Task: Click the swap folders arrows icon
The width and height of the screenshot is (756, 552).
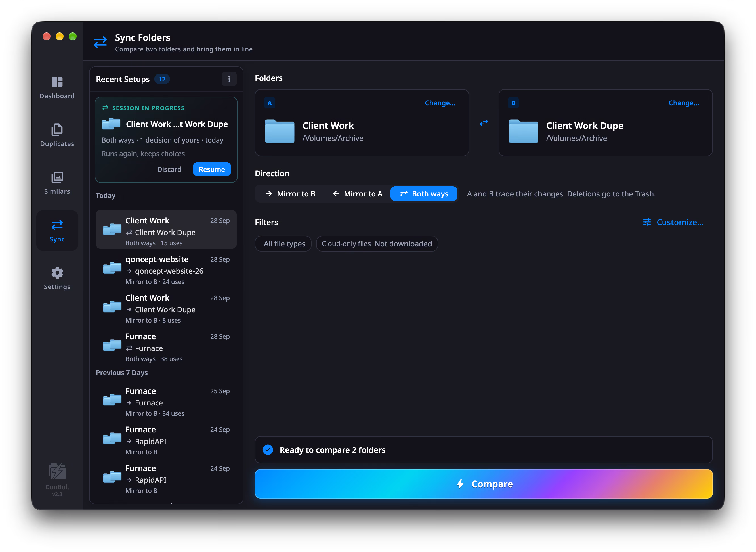Action: tap(484, 123)
